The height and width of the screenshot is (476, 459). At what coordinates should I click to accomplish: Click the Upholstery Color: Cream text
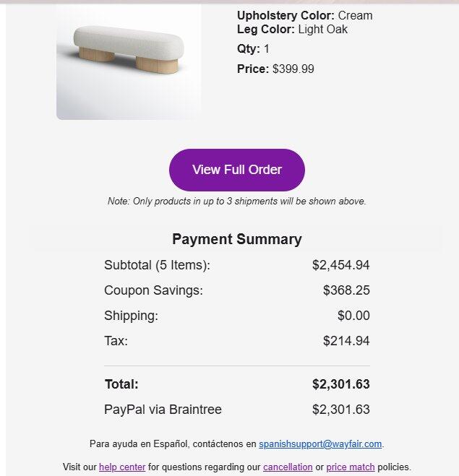tap(304, 15)
